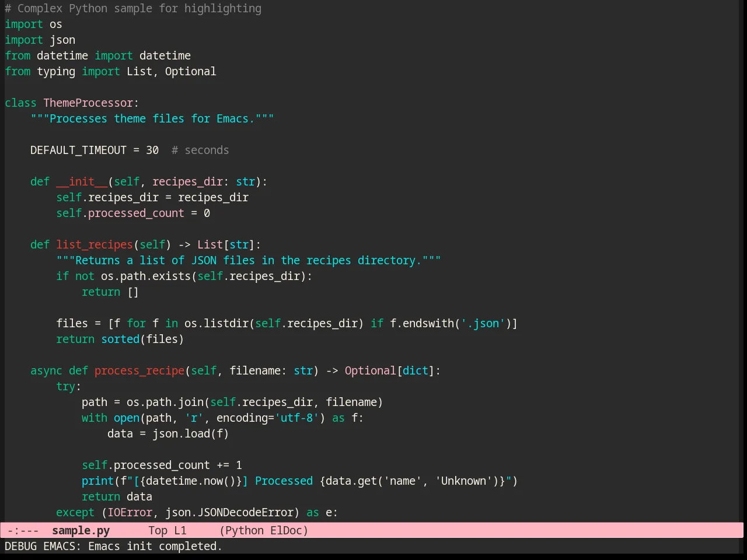
Task: Click the 'list_recipes' function name
Action: [x=95, y=244]
